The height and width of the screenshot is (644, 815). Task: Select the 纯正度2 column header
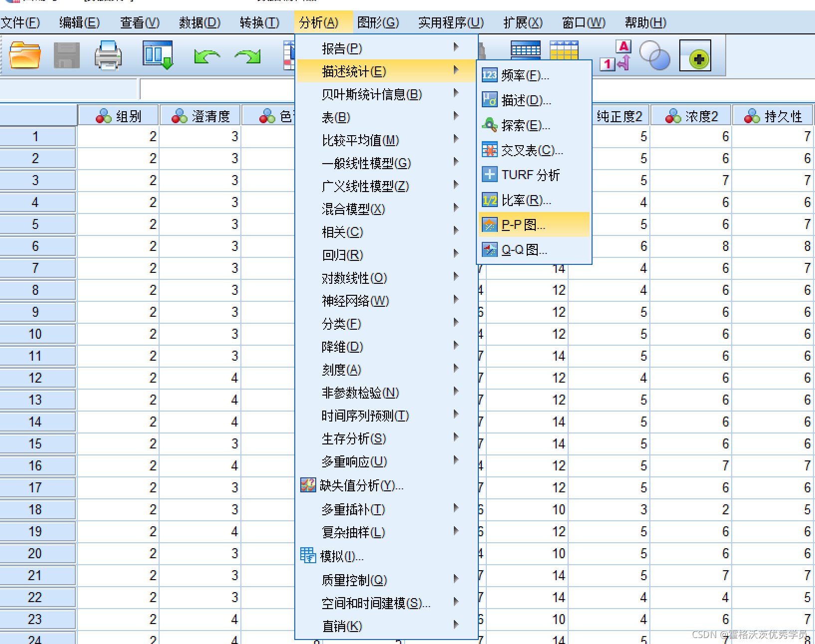point(620,116)
